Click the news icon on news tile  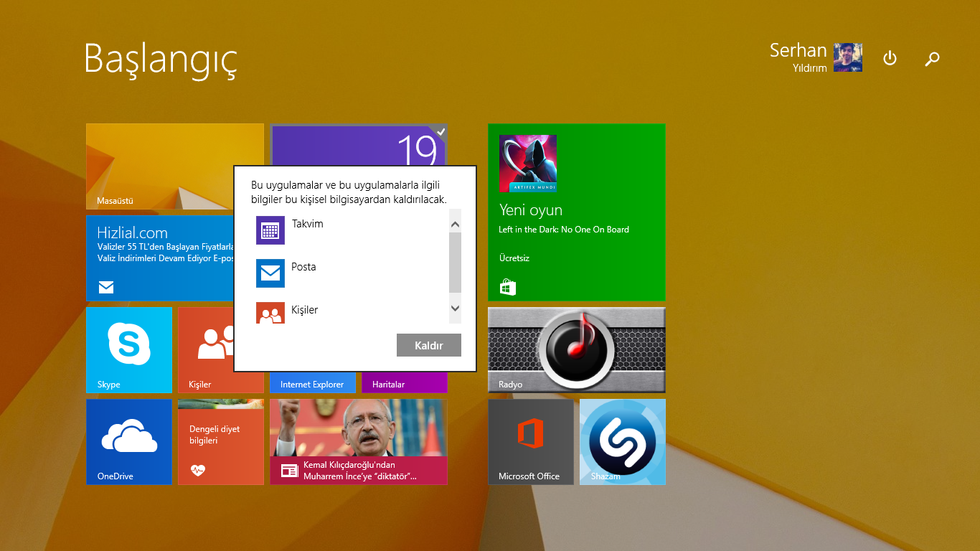289,471
